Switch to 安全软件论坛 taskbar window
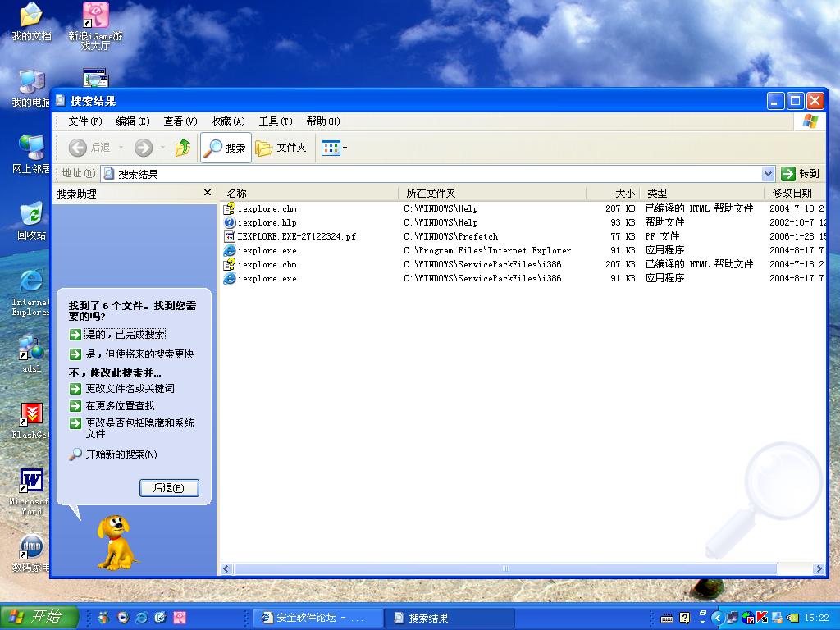Screen dimensions: 840x630 tap(318, 618)
